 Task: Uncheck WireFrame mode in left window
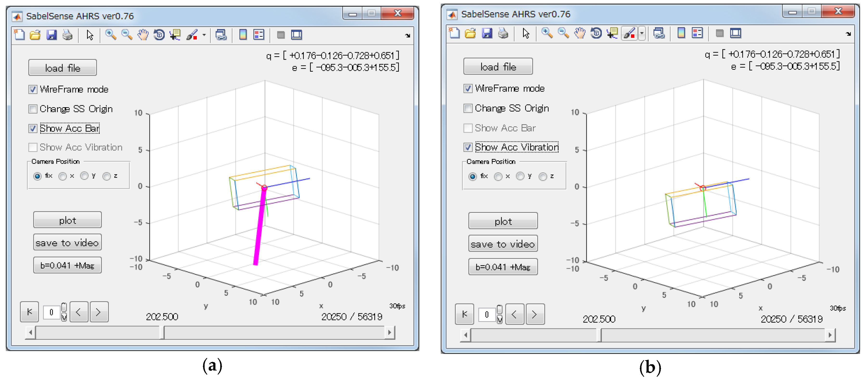tap(33, 89)
